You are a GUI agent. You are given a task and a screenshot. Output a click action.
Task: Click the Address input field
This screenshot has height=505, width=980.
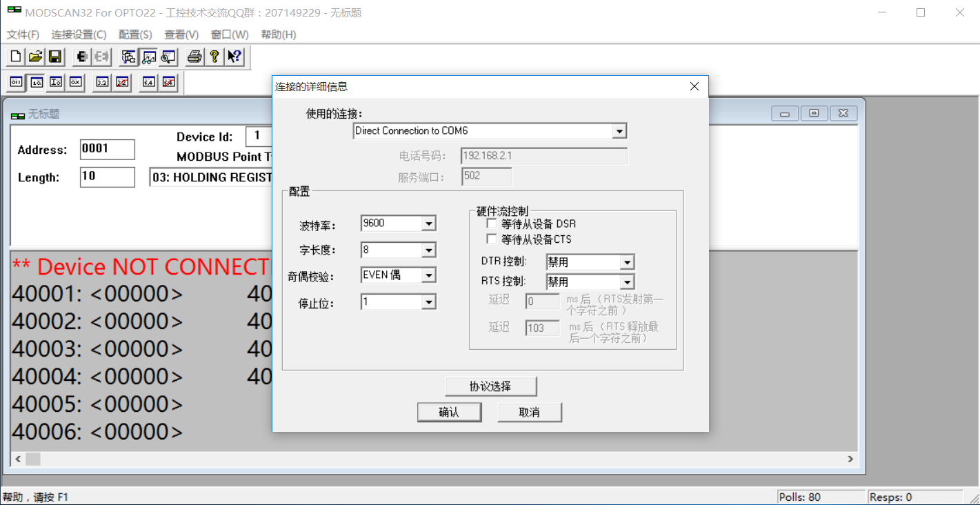(107, 149)
